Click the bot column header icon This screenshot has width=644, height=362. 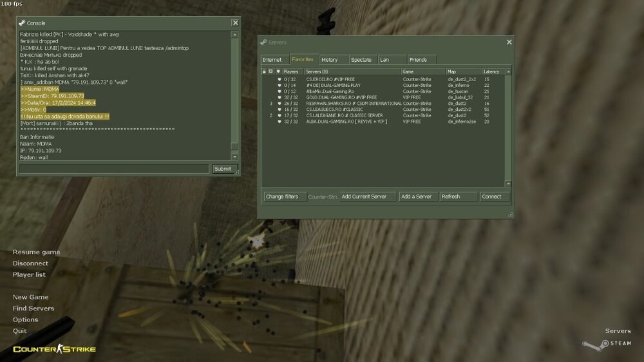(x=271, y=71)
